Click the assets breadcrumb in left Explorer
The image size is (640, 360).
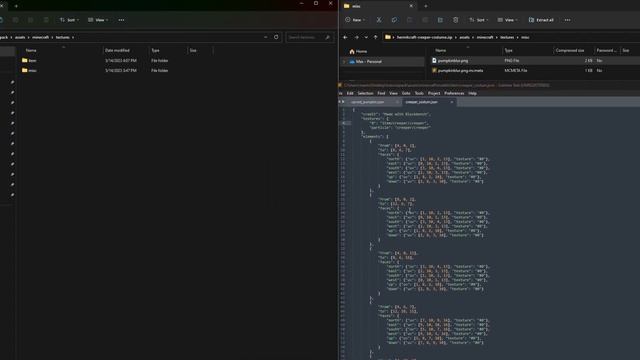click(20, 37)
